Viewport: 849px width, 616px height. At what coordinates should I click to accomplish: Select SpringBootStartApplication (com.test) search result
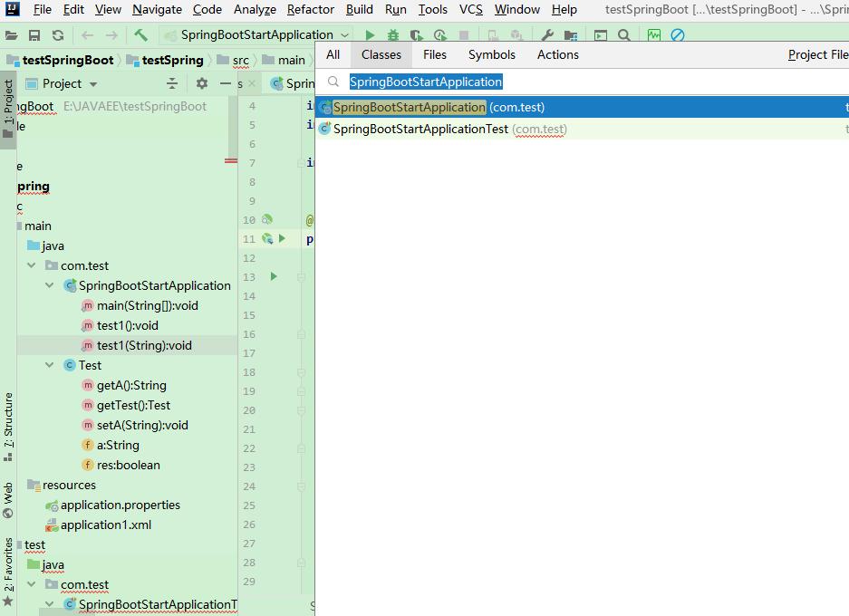(x=582, y=107)
